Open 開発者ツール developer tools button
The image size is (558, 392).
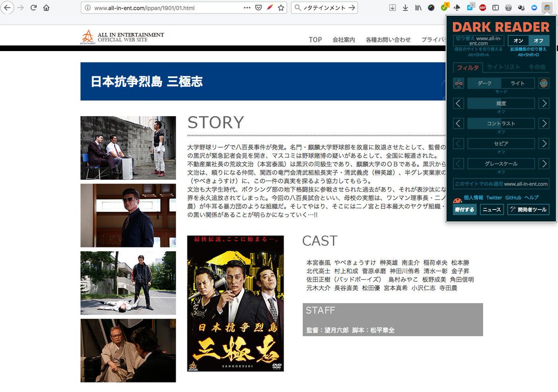(x=528, y=209)
